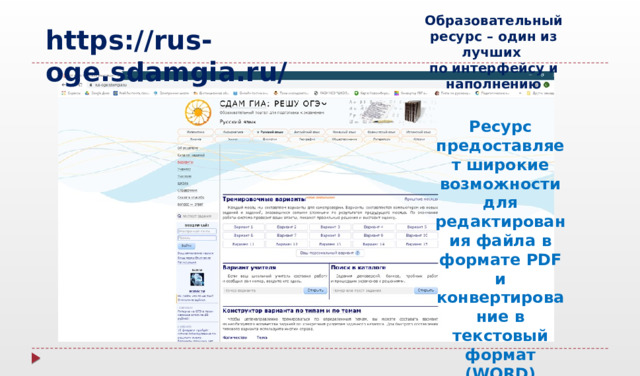Screen dimensions: 640x376
Task: Select the Литература subject tab
Action: 381,139
